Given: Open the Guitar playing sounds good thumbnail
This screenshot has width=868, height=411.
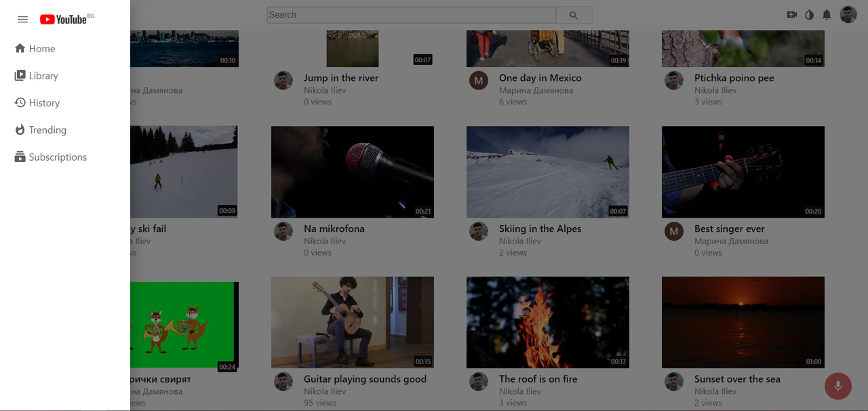Looking at the screenshot, I should [x=353, y=322].
